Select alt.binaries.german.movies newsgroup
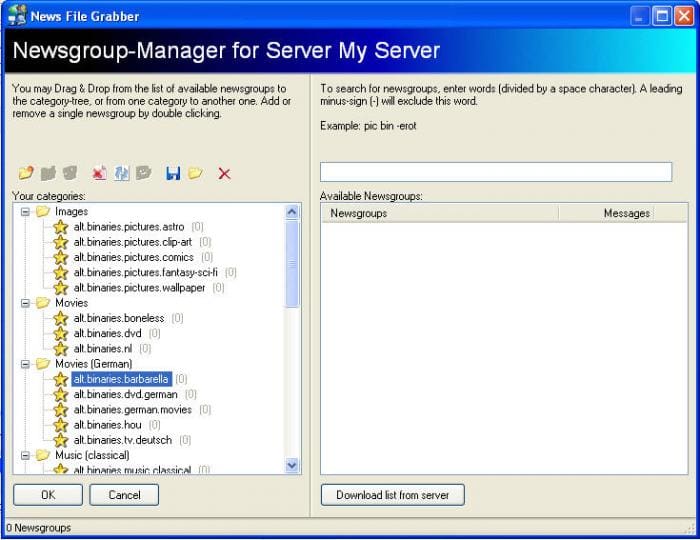 133,410
